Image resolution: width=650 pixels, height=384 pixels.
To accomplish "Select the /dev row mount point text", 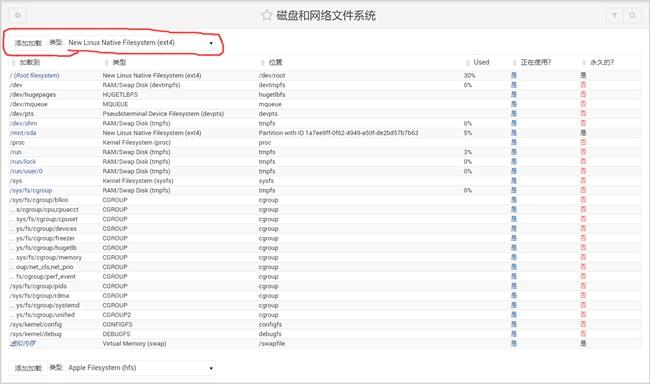I will click(x=16, y=85).
